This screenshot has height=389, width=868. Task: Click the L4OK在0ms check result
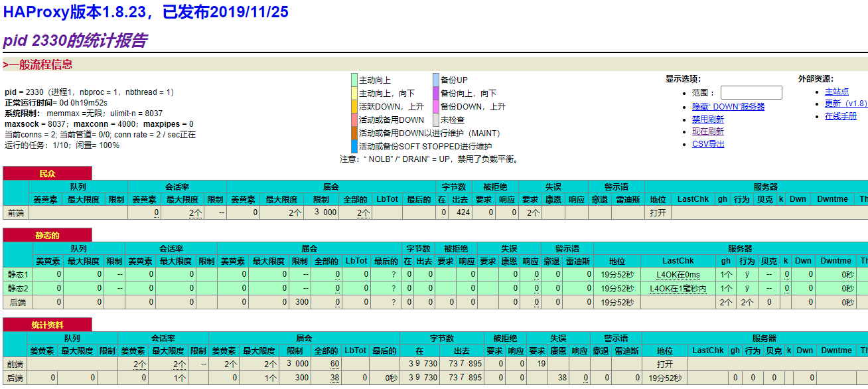(678, 274)
